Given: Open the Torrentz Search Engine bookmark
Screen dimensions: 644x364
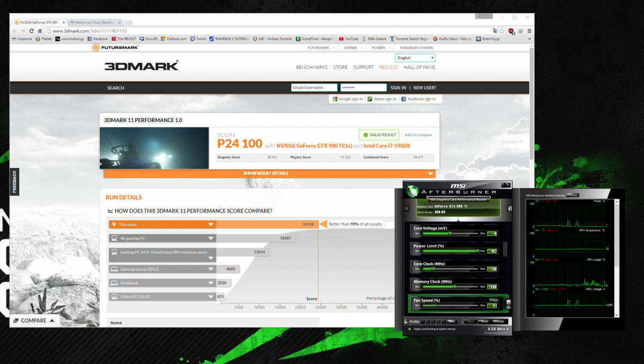Looking at the screenshot, I should pyautogui.click(x=409, y=39).
